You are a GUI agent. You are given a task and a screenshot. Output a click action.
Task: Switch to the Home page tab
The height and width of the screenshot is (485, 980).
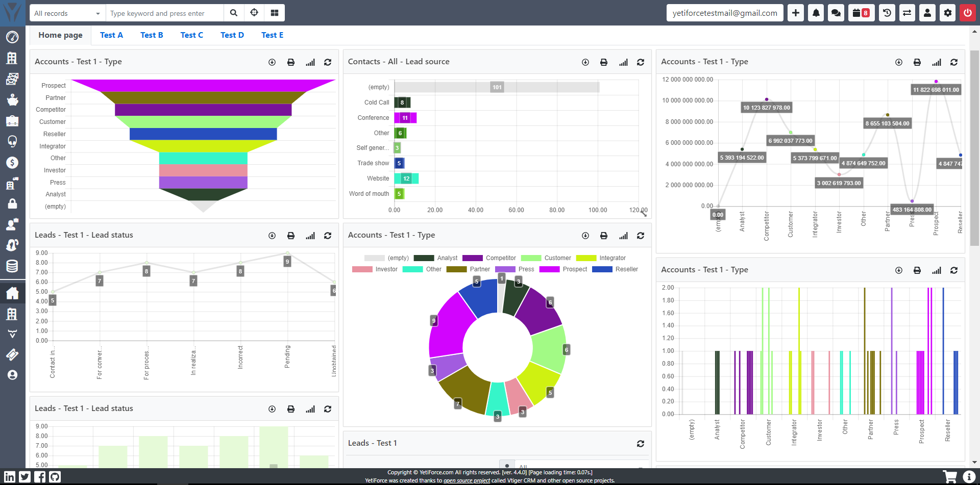click(x=60, y=35)
